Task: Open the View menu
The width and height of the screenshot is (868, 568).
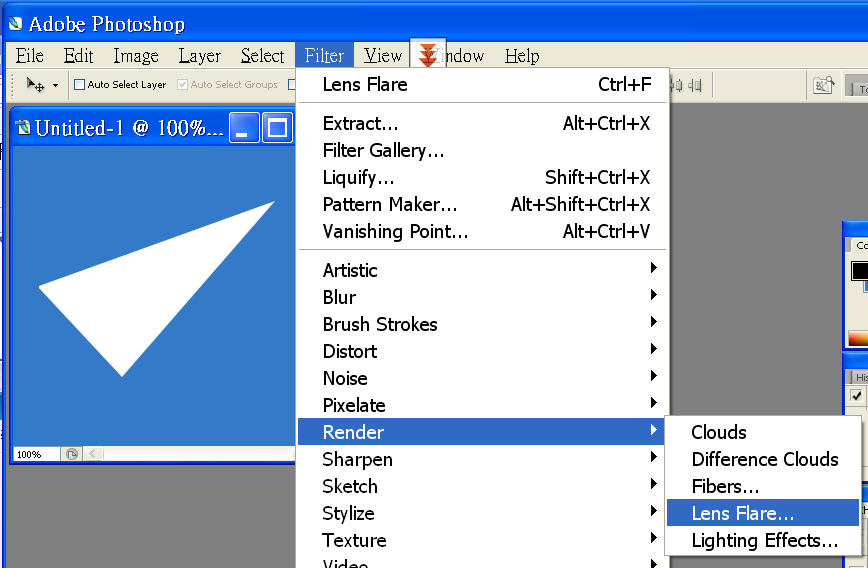Action: [383, 55]
